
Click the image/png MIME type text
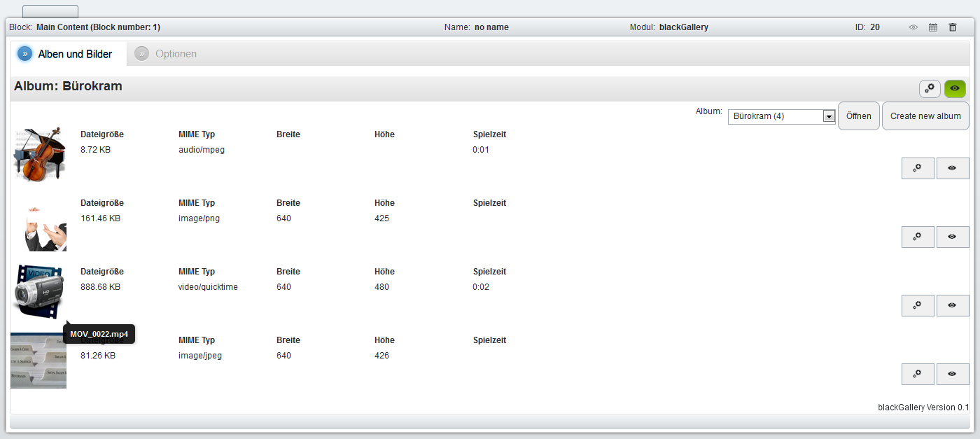pos(199,218)
